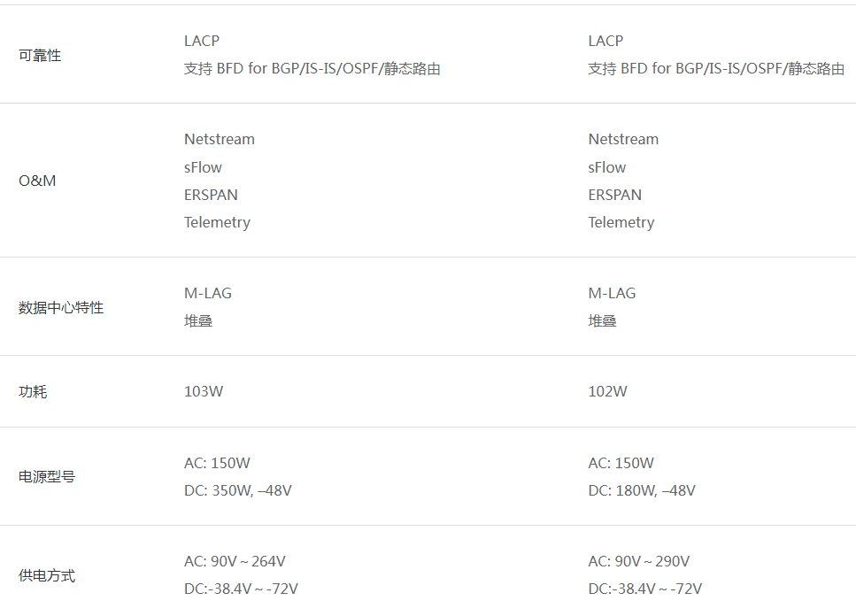The width and height of the screenshot is (856, 616).
Task: Click the 数据中心特性 row header
Action: (x=61, y=307)
